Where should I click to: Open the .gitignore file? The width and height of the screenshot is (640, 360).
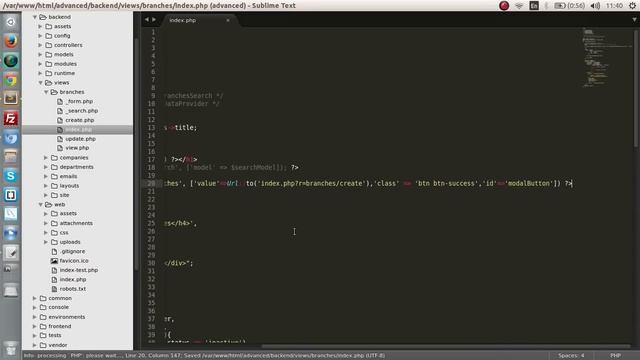(x=72, y=251)
